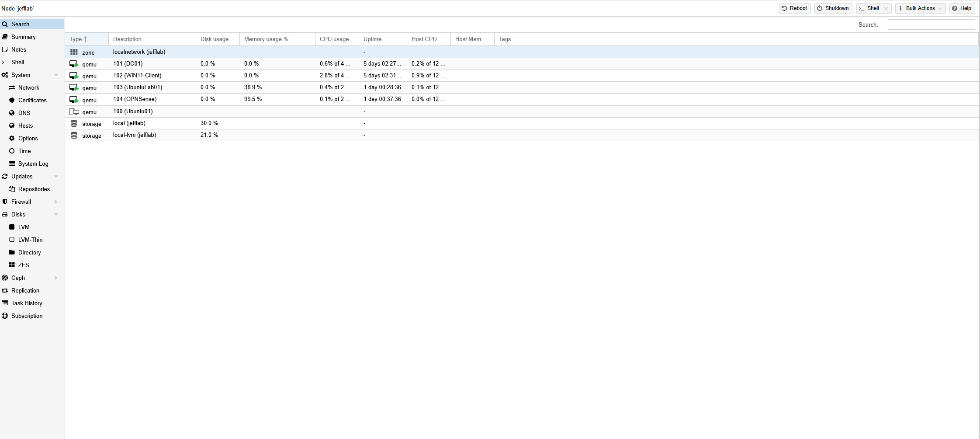Click the Shell terminal icon in sidebar
Viewport: 980px width, 439px height.
click(5, 63)
